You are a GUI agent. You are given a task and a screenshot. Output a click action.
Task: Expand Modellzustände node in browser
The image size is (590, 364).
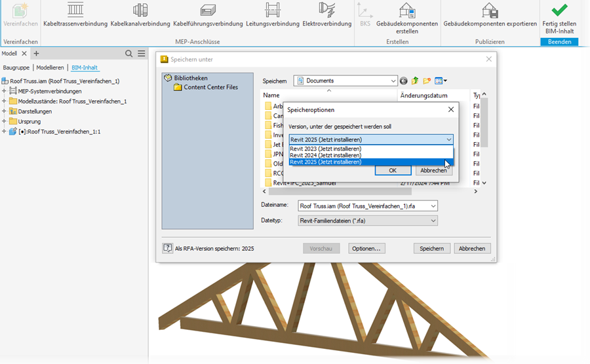pos(4,101)
